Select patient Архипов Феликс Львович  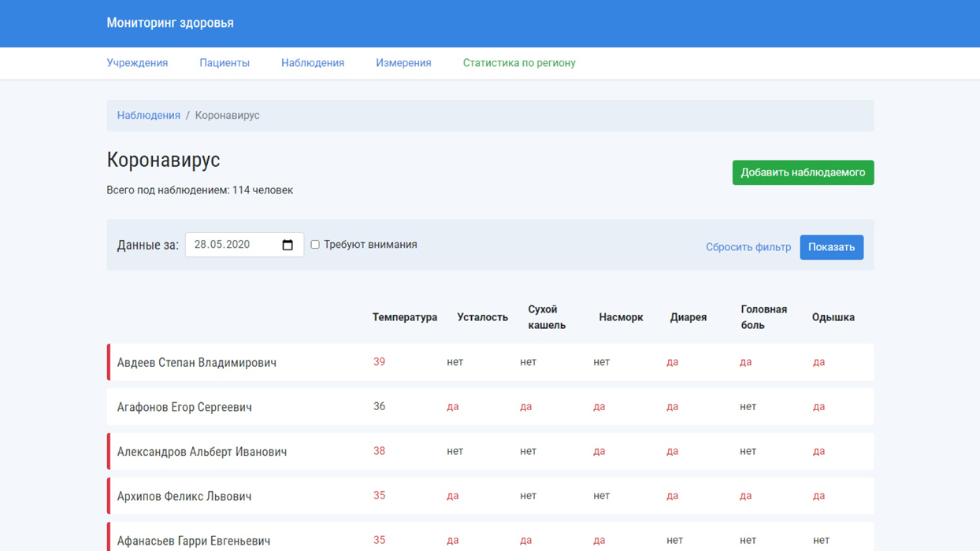point(184,497)
